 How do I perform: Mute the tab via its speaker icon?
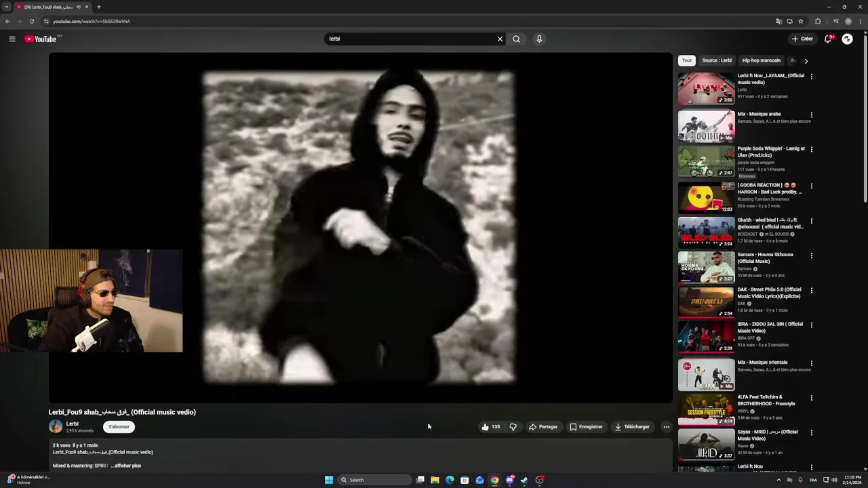tap(79, 7)
